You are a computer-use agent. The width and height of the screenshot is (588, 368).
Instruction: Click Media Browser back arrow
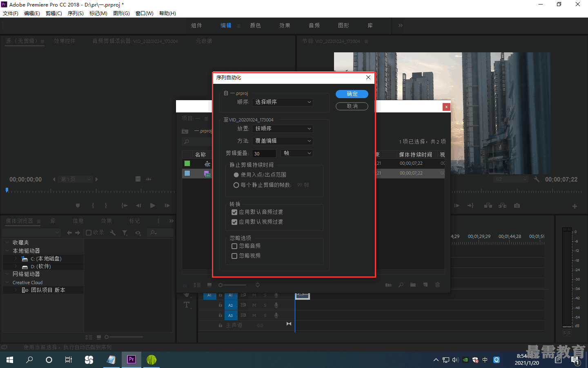69,233
